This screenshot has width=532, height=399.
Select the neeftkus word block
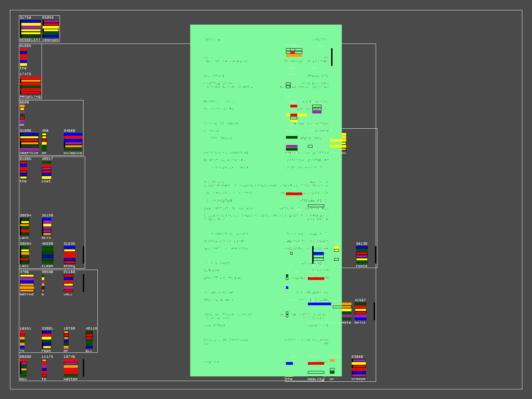(x=29, y=142)
